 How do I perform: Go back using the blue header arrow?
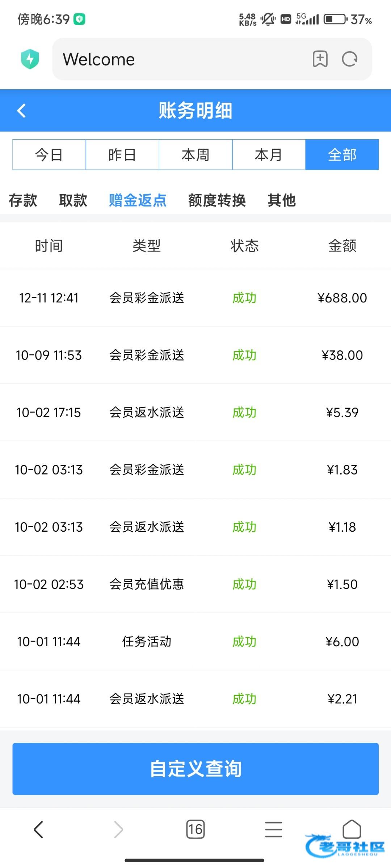coord(22,111)
